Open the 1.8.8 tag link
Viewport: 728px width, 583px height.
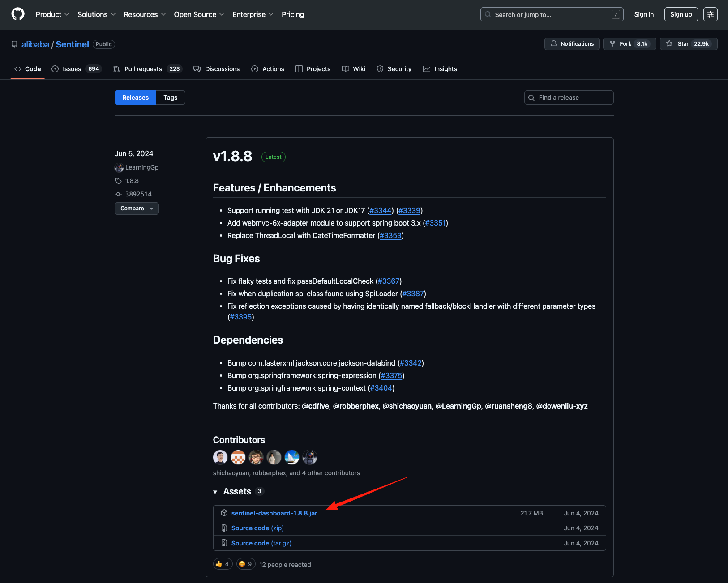click(132, 181)
